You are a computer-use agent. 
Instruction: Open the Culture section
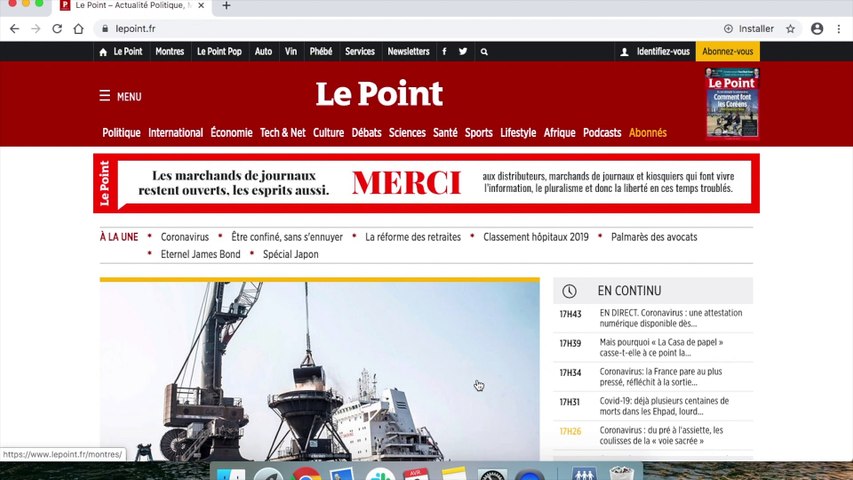[329, 133]
